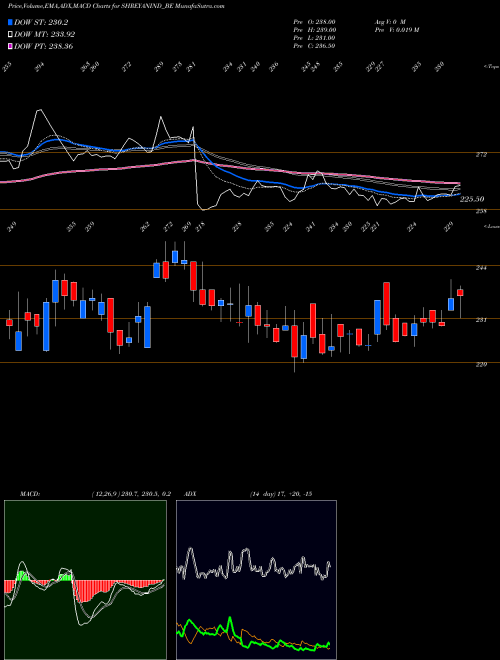
Task: Click the Avg V: 0 M value
Action: click(389, 22)
